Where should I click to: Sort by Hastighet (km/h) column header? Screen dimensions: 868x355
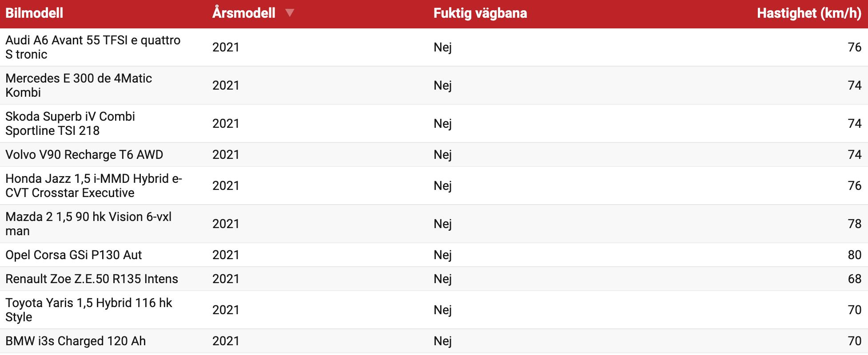809,13
